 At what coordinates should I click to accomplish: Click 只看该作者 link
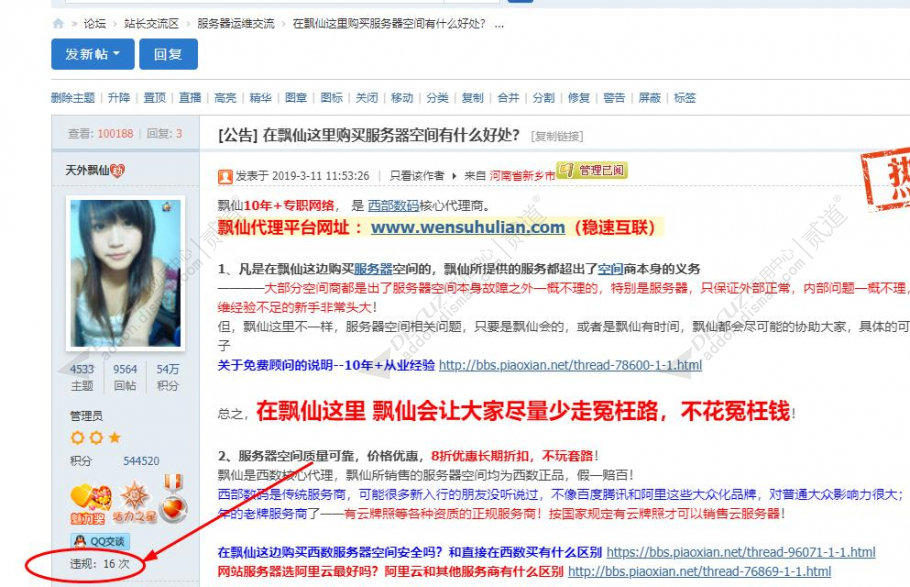click(x=417, y=176)
